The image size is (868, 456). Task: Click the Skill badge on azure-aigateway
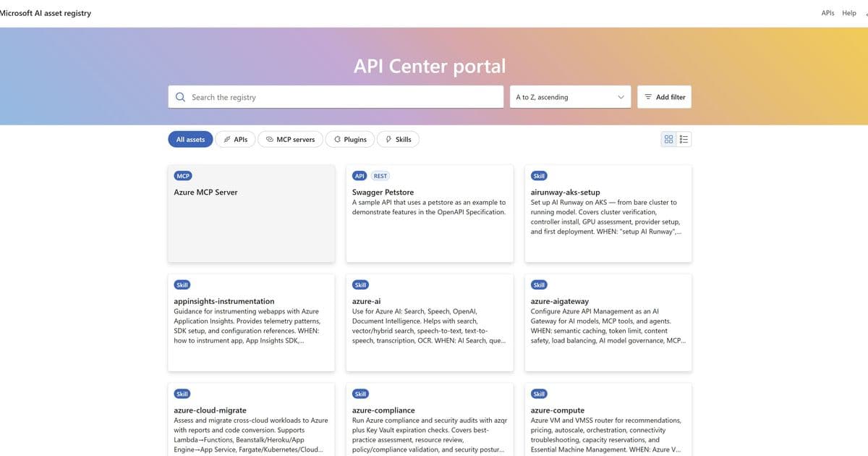[539, 285]
